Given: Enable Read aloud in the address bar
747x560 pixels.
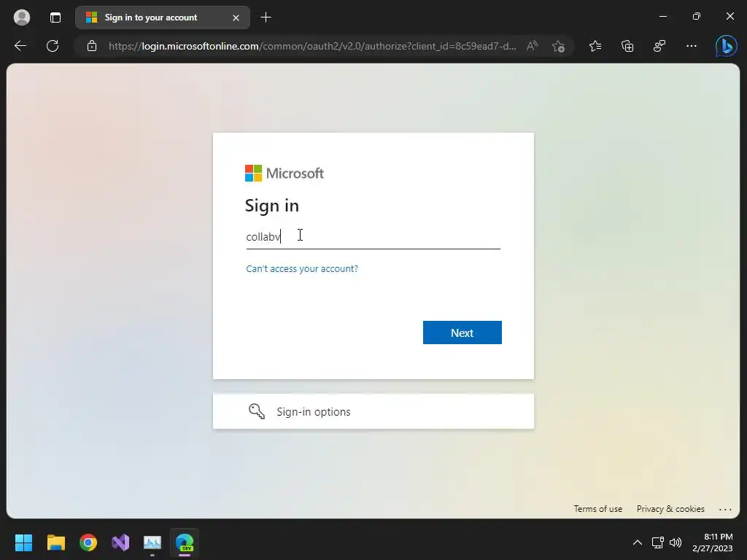Looking at the screenshot, I should click(532, 46).
